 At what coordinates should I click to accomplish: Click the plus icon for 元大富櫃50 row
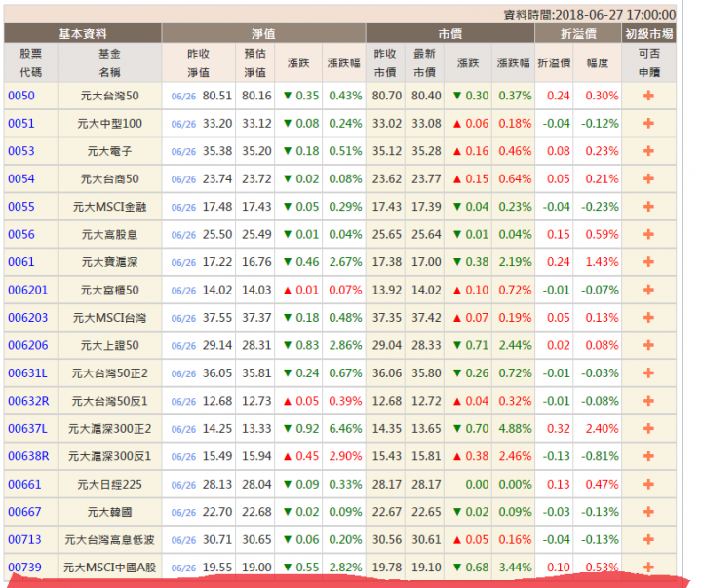(648, 290)
